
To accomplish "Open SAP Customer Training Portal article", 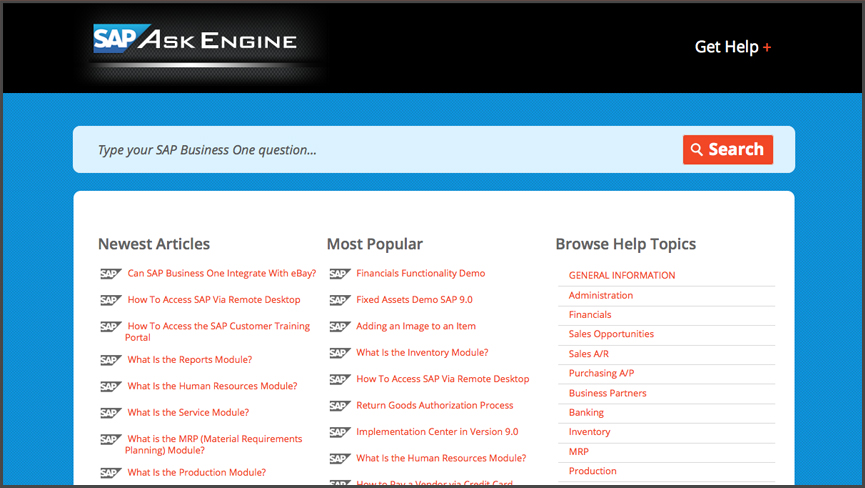I will click(217, 331).
